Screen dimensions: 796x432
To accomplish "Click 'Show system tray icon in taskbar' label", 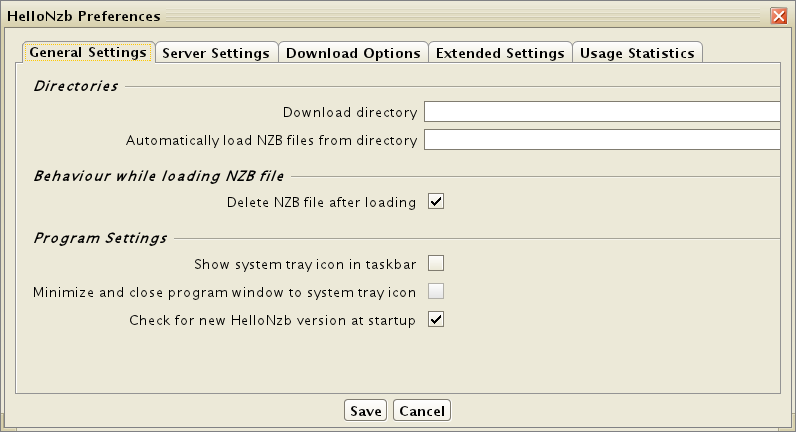I will (305, 264).
